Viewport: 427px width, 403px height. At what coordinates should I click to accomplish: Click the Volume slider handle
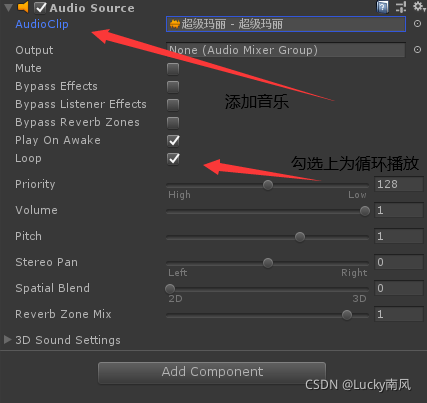(x=365, y=211)
